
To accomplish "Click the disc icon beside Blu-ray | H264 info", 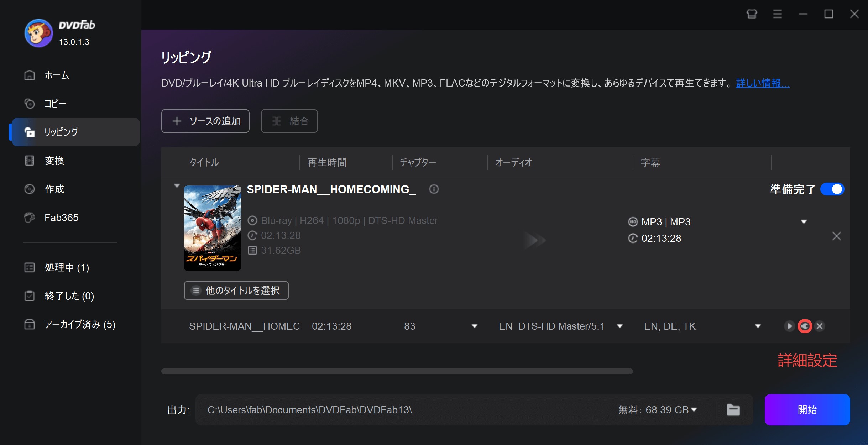I will 252,221.
